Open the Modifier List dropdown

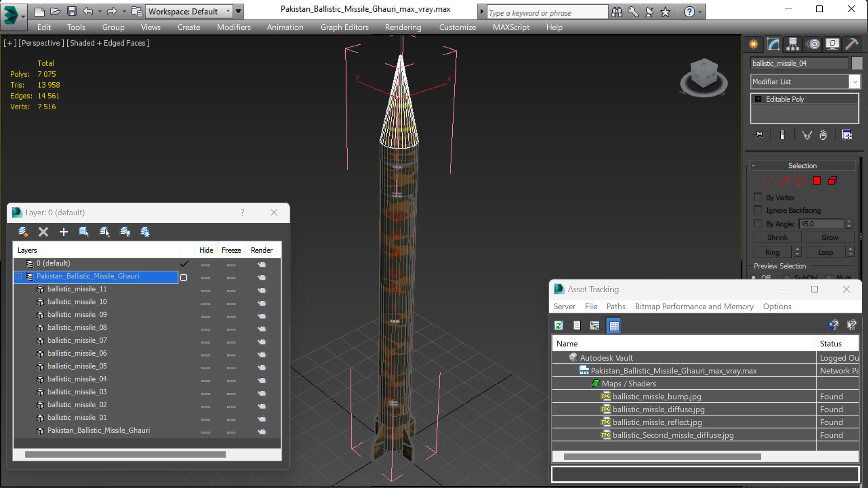tap(854, 82)
